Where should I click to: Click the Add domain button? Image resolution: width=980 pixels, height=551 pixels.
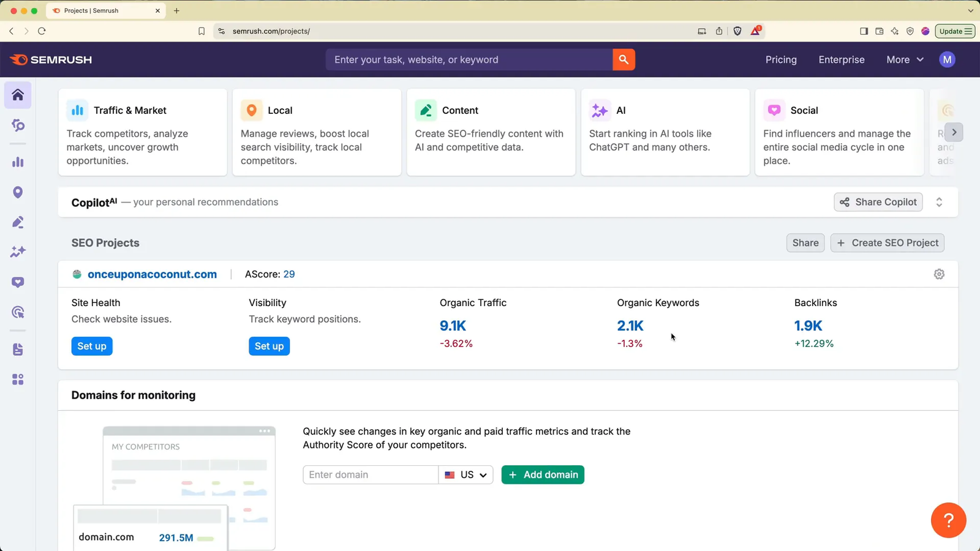pyautogui.click(x=543, y=474)
